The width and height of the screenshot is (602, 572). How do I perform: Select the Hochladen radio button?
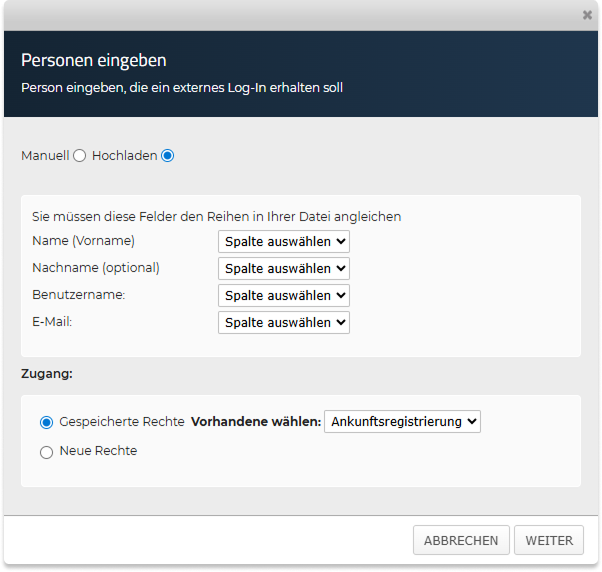(167, 156)
